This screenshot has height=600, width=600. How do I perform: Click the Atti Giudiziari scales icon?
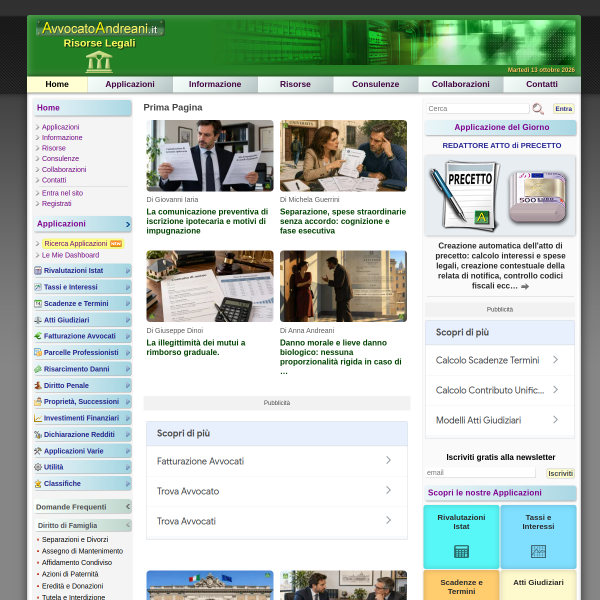pos(38,320)
